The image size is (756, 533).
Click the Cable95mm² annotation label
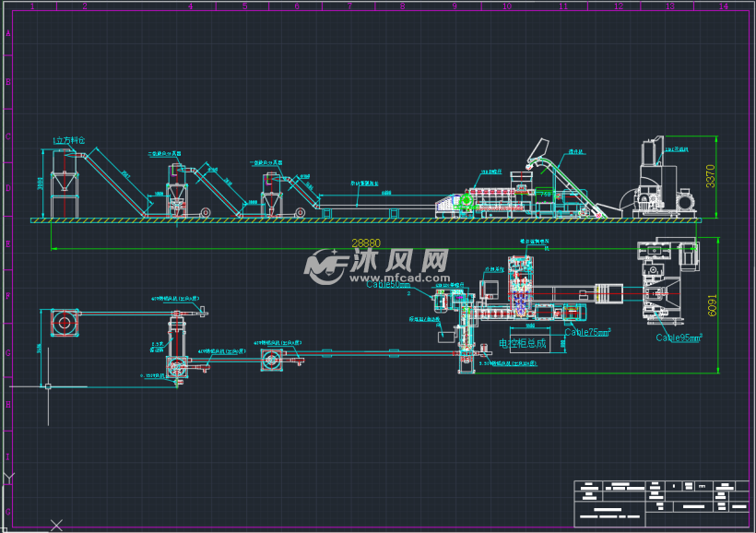[679, 338]
